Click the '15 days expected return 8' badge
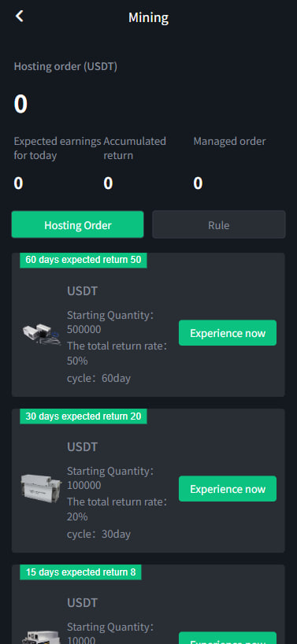Screen dimensions: 297x644 80,572
